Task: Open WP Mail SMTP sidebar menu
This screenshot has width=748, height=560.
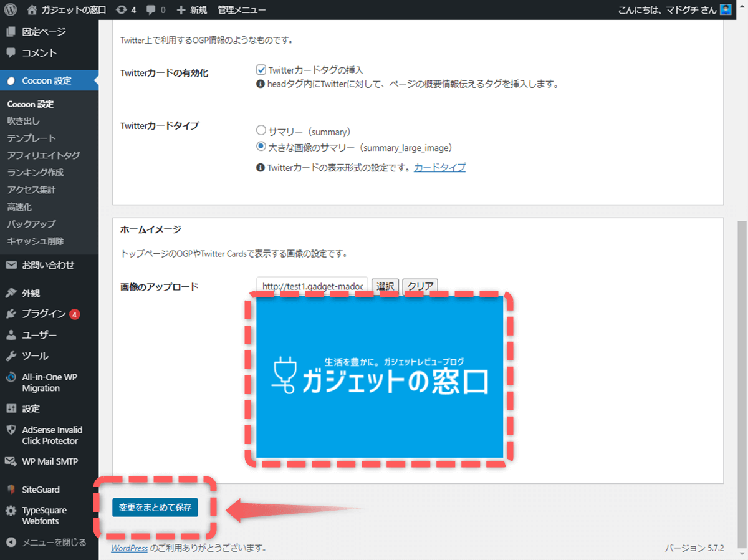Action: 49,462
